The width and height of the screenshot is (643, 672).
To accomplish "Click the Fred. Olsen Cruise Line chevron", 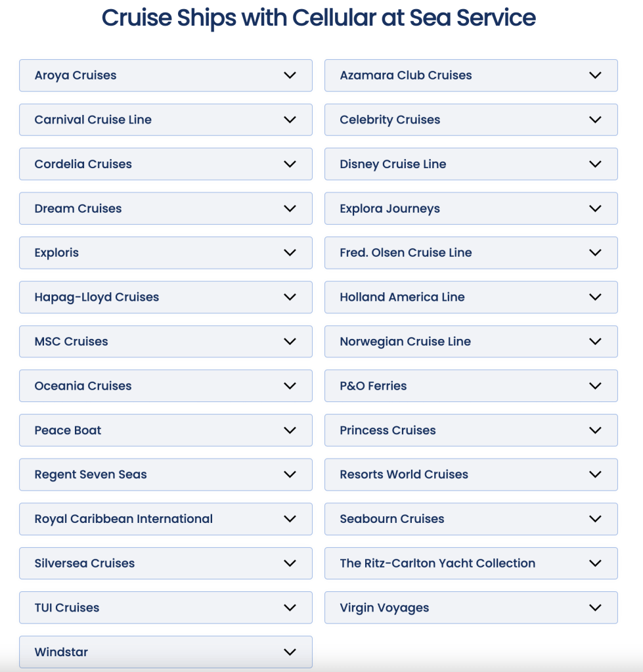I will point(595,253).
